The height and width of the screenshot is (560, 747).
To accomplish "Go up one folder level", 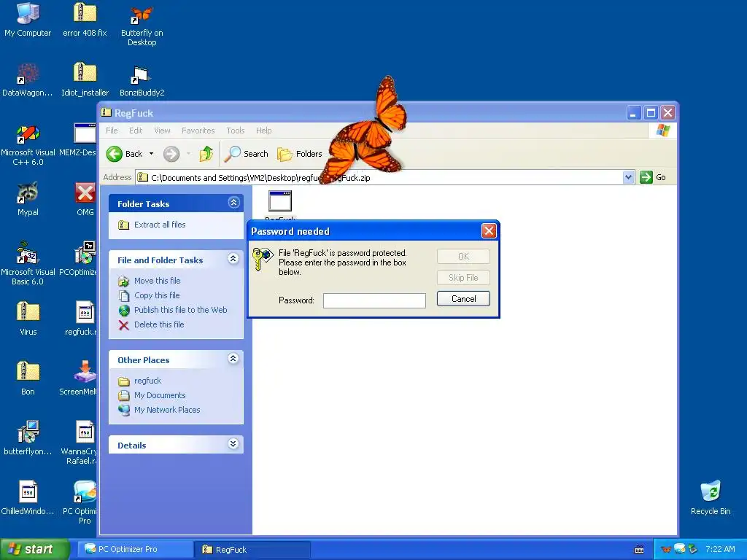I will pos(206,154).
